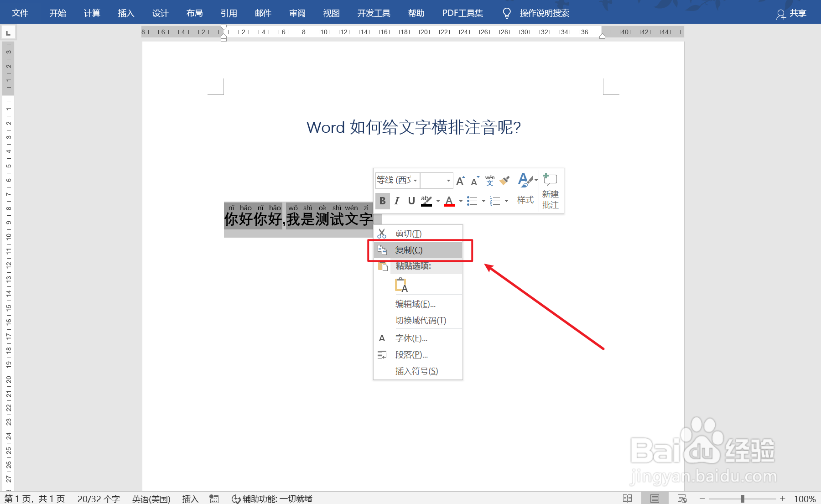Switch to the 设计 ribbon tab
Viewport: 821px width, 504px height.
(161, 13)
